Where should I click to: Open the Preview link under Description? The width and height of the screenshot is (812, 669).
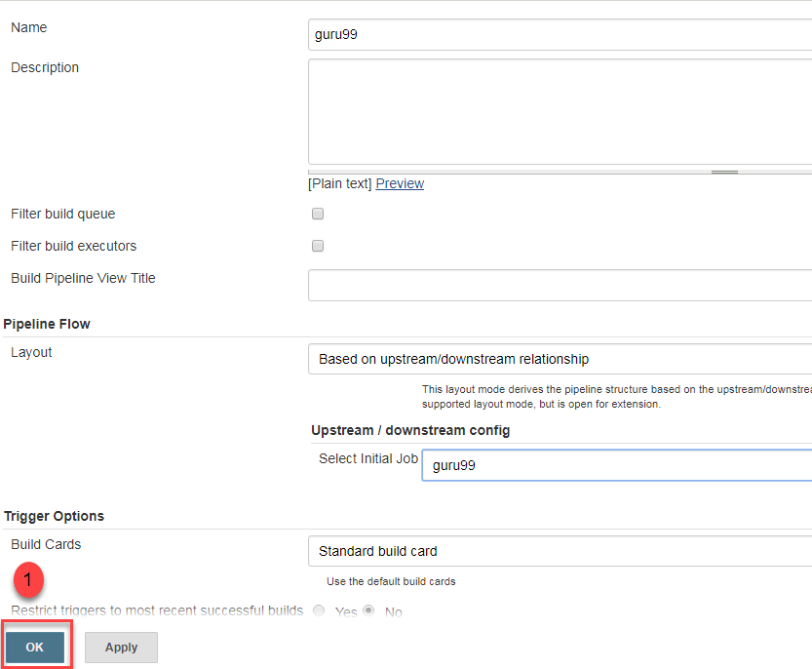pos(400,183)
